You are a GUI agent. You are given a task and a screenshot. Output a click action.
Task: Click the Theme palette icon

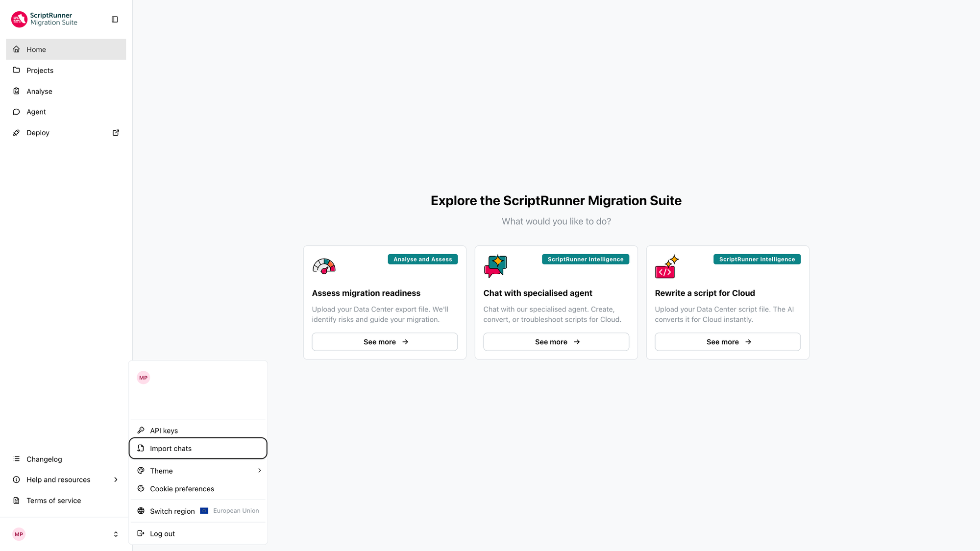click(x=141, y=471)
